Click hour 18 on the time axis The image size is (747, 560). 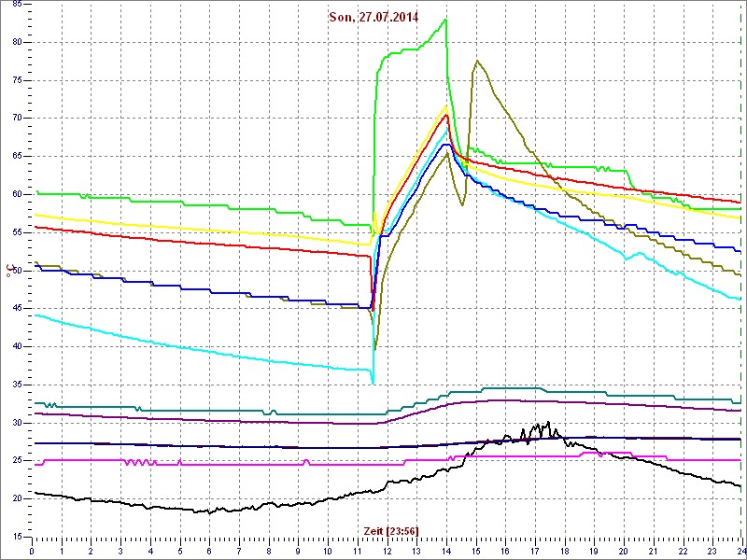(x=564, y=550)
